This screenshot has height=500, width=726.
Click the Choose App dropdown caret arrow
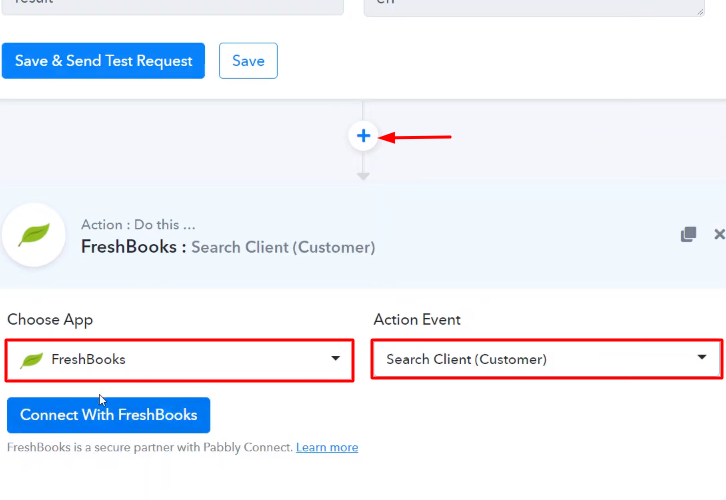coord(336,358)
